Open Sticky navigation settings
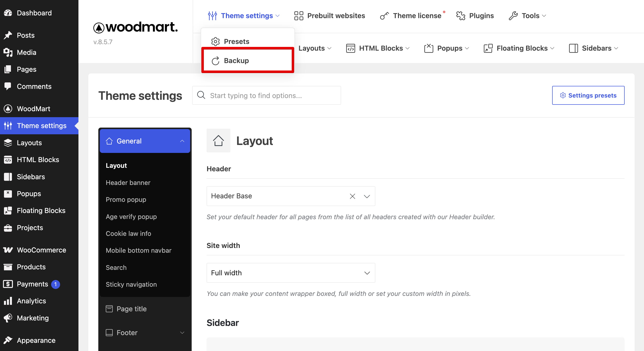Image resolution: width=644 pixels, height=351 pixels. [x=131, y=284]
